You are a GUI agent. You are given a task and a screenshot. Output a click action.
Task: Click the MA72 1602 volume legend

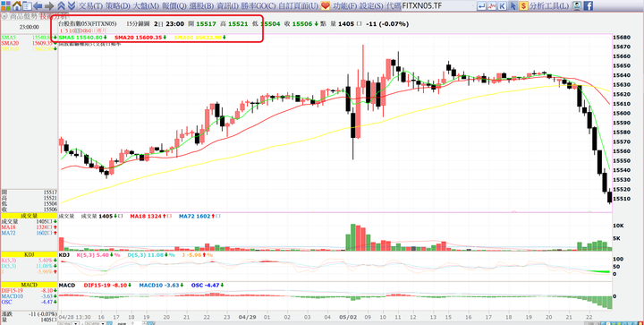click(200, 216)
